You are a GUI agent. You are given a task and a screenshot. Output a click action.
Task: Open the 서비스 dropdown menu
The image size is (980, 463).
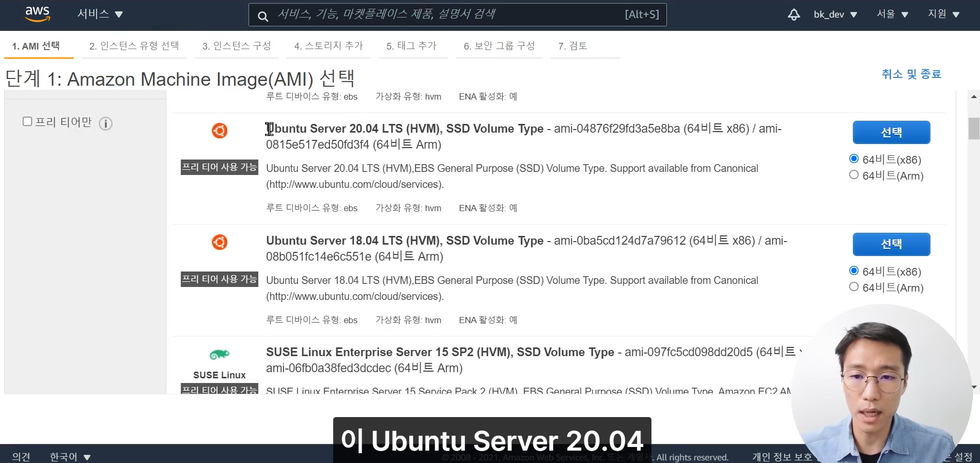100,14
